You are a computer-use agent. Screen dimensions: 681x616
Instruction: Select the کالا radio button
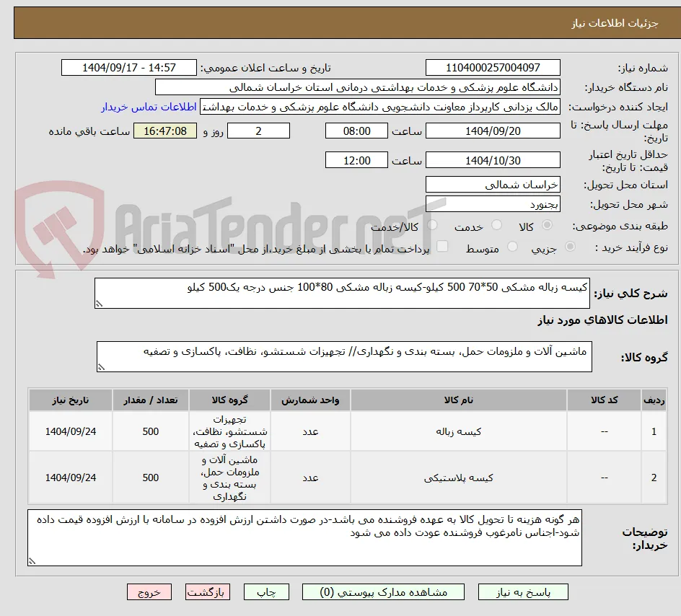tap(548, 225)
